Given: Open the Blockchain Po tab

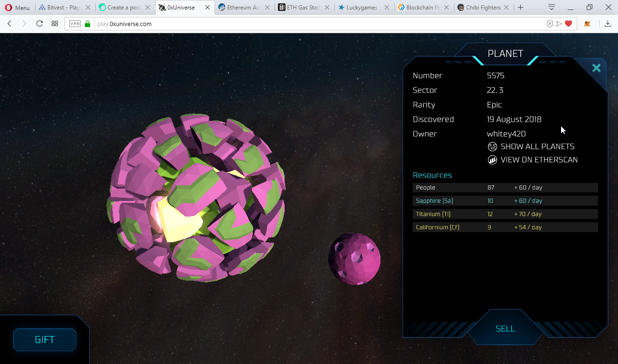Looking at the screenshot, I should coord(424,8).
